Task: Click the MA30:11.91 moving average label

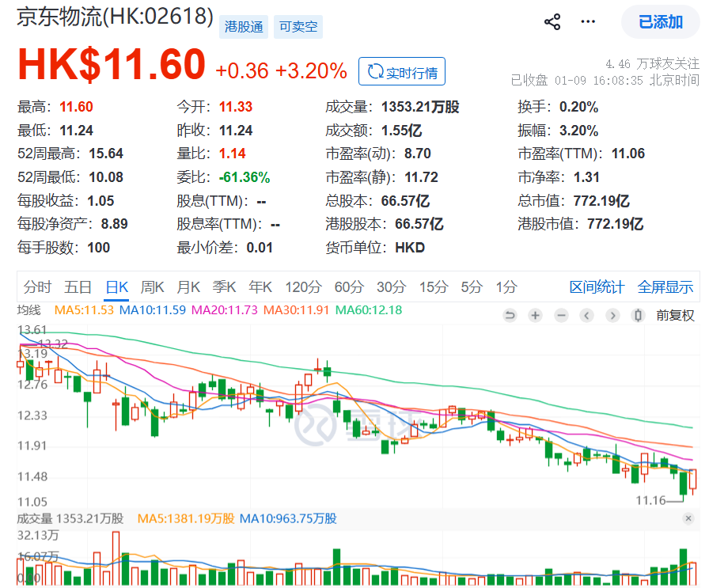Action: point(296,310)
